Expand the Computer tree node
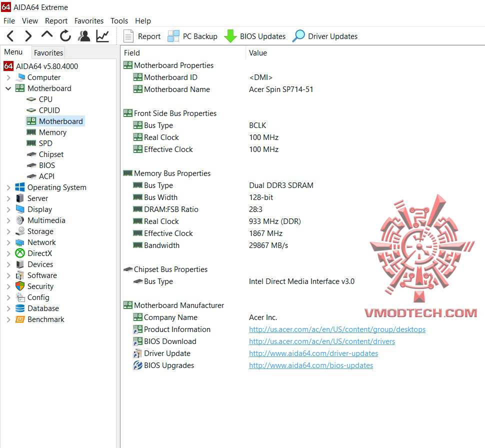This screenshot has height=448, width=485. pyautogui.click(x=8, y=77)
